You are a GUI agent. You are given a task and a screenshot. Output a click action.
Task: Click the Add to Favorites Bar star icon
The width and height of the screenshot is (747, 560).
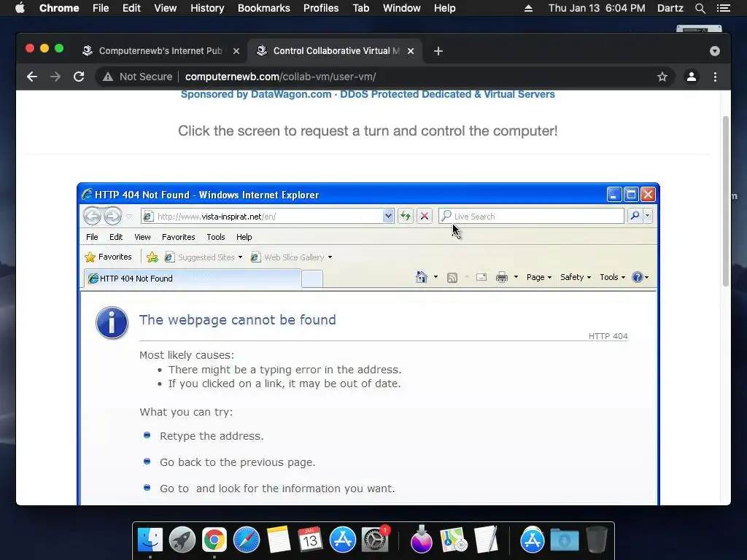click(x=152, y=257)
